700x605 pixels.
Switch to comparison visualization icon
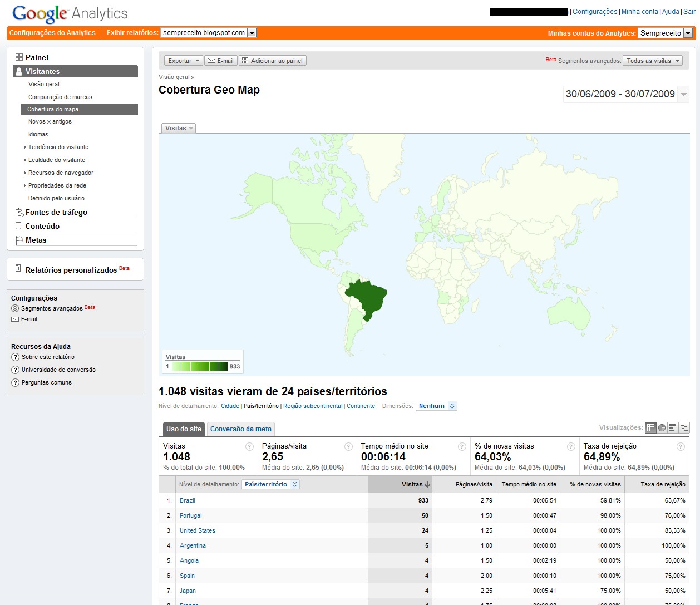click(x=684, y=427)
